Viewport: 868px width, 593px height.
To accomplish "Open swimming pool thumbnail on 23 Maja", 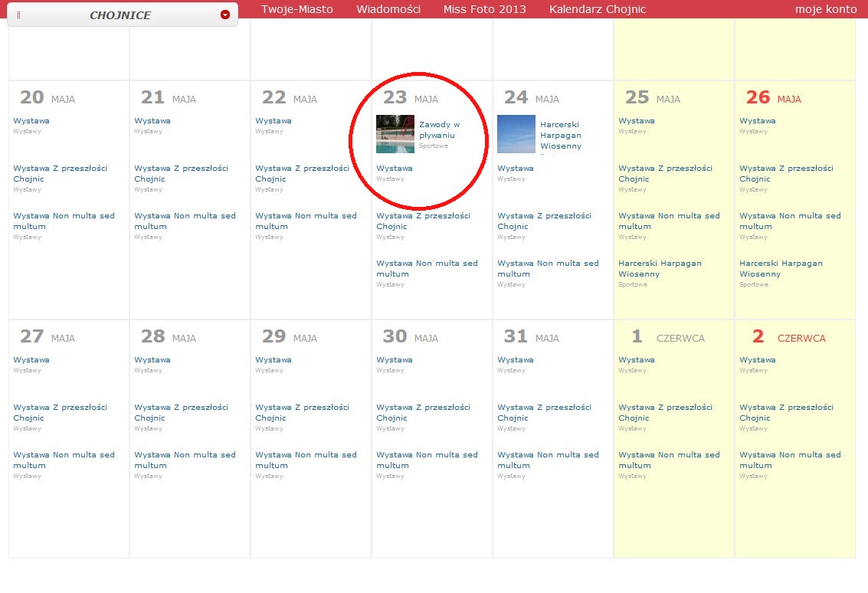I will [395, 134].
